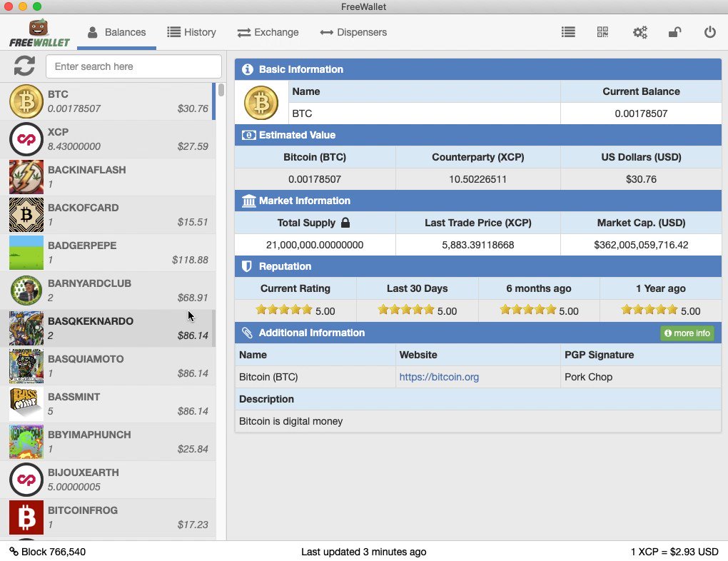Click the $362,005,059,716.42 market cap value

[x=641, y=245]
